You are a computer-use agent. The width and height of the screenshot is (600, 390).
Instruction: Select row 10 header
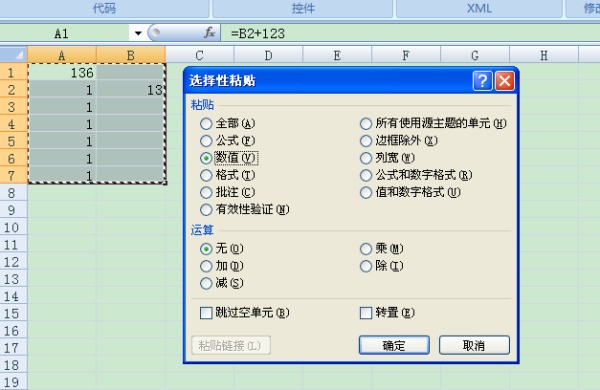[x=13, y=227]
